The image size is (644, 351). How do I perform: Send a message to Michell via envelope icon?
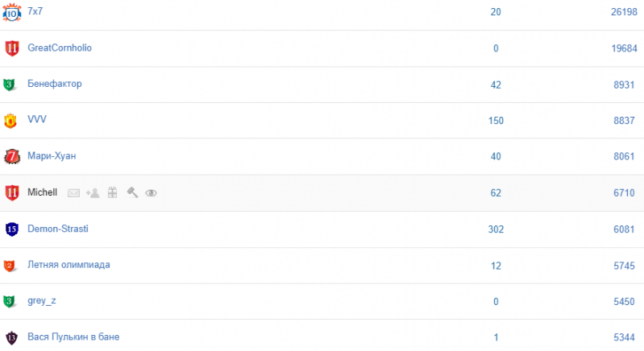click(x=73, y=193)
